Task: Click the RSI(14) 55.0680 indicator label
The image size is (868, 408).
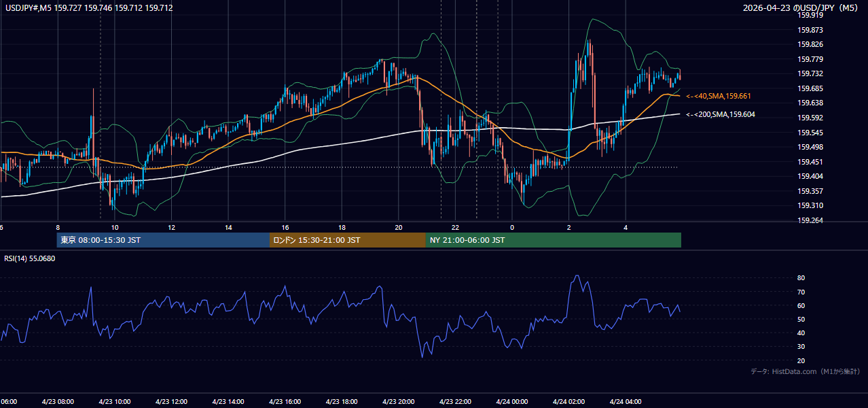Action: click(29, 258)
